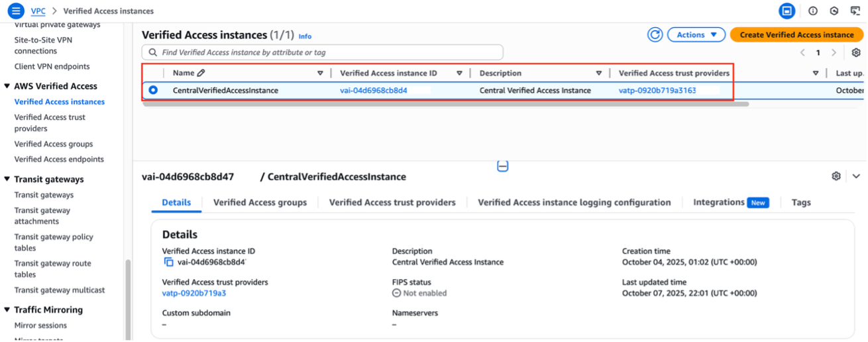This screenshot has width=868, height=342.
Task: Click the refresh instances icon
Action: (655, 35)
